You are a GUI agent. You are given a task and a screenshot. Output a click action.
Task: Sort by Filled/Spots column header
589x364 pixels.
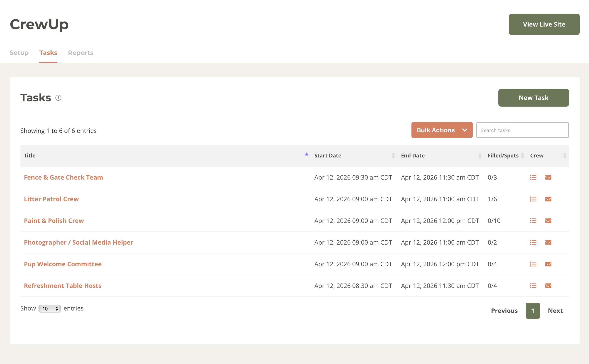pyautogui.click(x=503, y=155)
